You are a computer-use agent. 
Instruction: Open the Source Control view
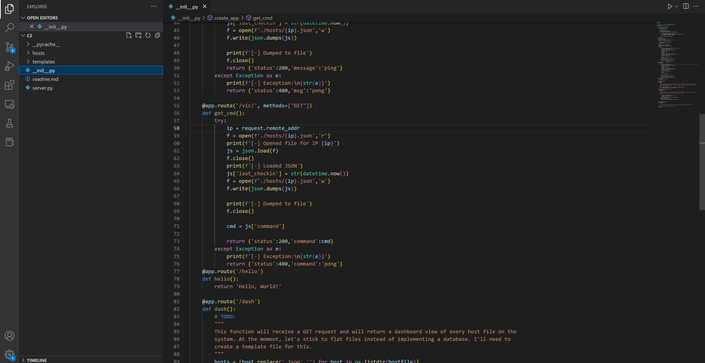(9, 47)
